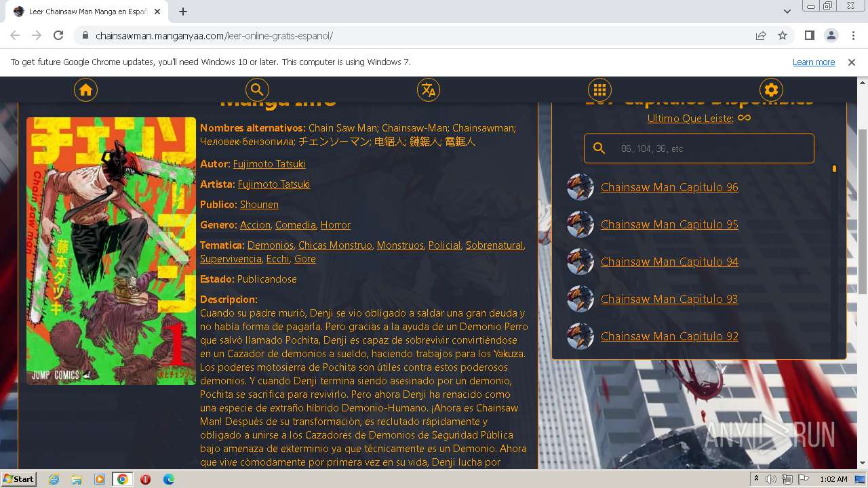This screenshot has height=488, width=868.
Task: Open Chainsaw Man Capitulo 93
Action: (669, 299)
